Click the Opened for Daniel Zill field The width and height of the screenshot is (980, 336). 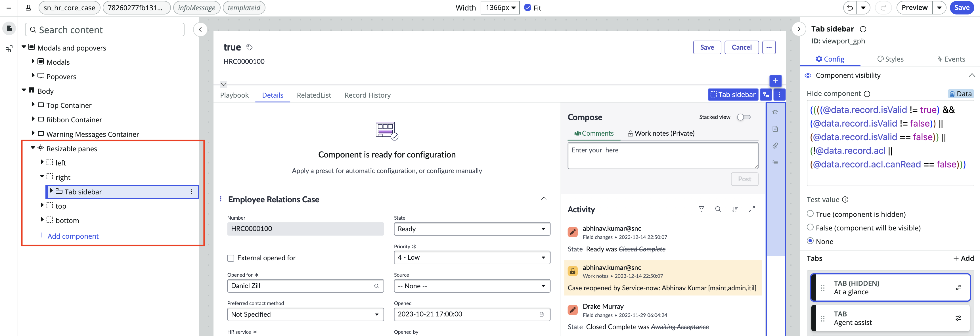(x=305, y=286)
